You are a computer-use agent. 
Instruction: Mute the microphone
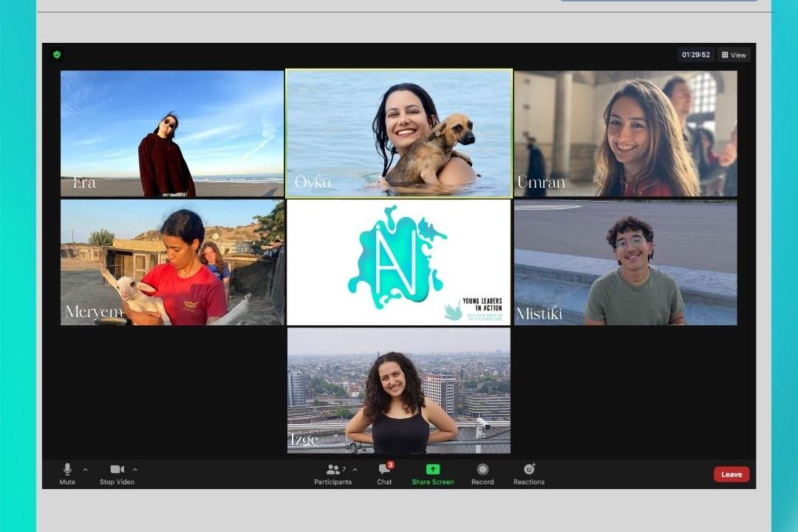[67, 474]
